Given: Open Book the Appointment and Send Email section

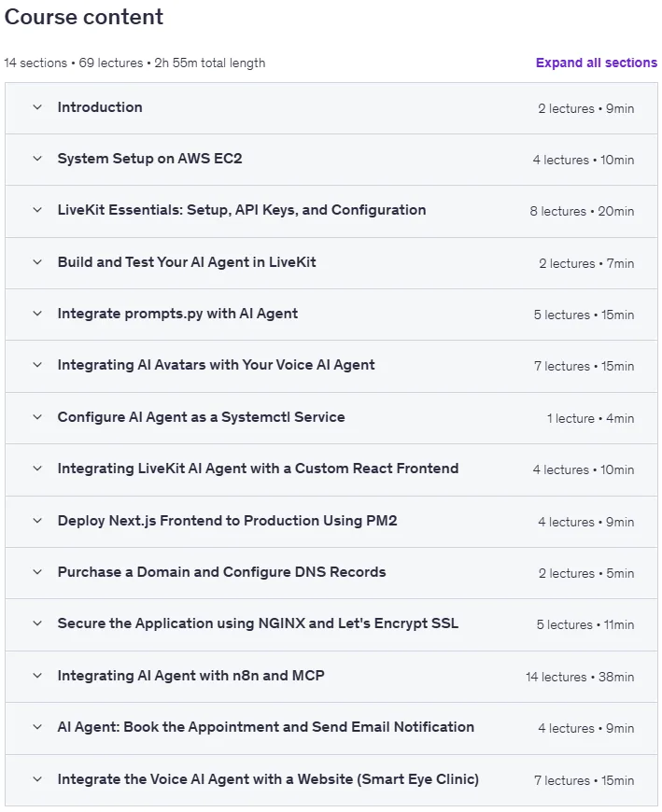Looking at the screenshot, I should pos(266,726).
